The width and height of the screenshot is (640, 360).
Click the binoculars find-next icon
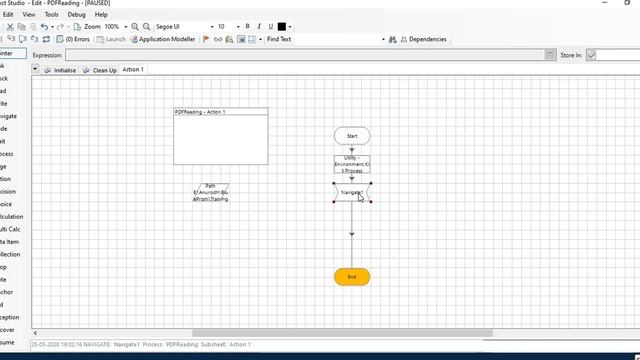click(393, 39)
